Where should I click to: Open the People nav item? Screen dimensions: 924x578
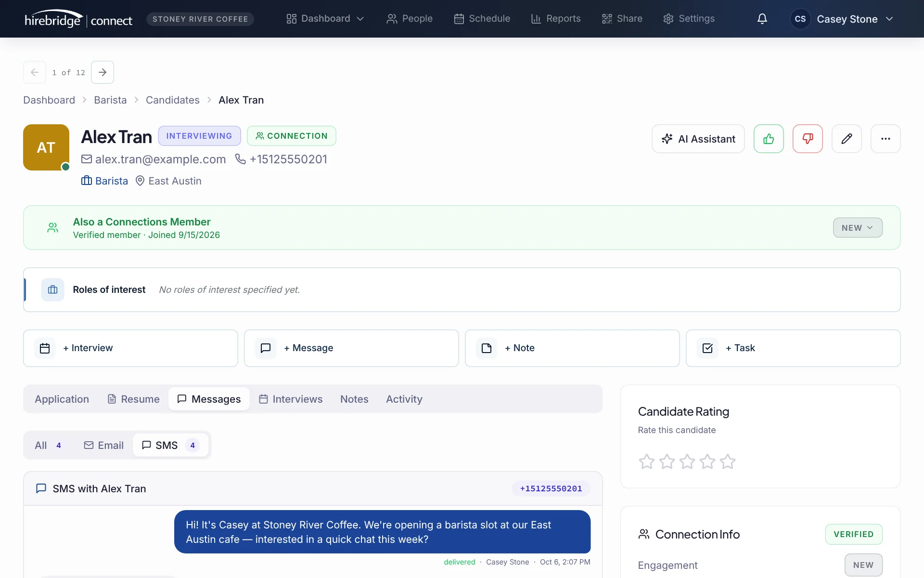click(410, 19)
